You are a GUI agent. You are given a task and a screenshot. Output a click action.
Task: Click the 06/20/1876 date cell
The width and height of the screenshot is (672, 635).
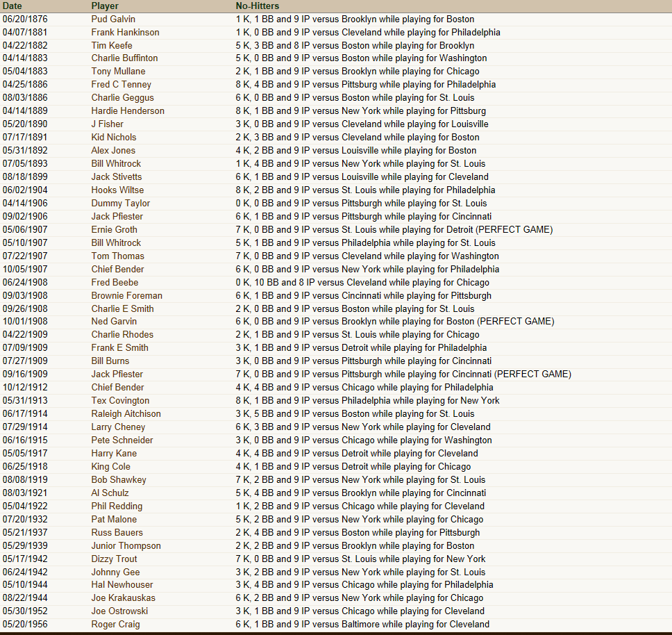24,19
